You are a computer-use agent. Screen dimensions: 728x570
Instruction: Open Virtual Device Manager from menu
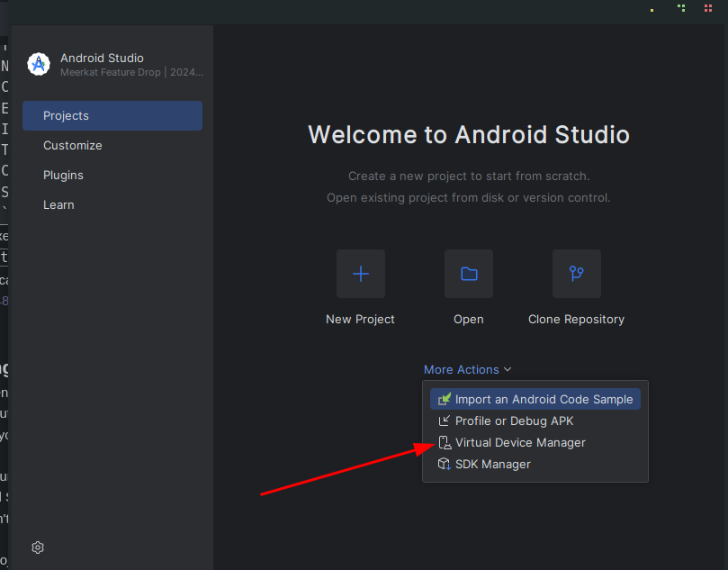pos(535,443)
